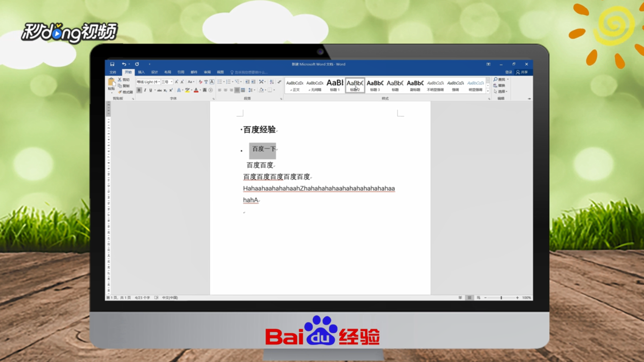The height and width of the screenshot is (362, 644).
Task: Switch to the Insert (插入) tab
Action: (x=141, y=72)
